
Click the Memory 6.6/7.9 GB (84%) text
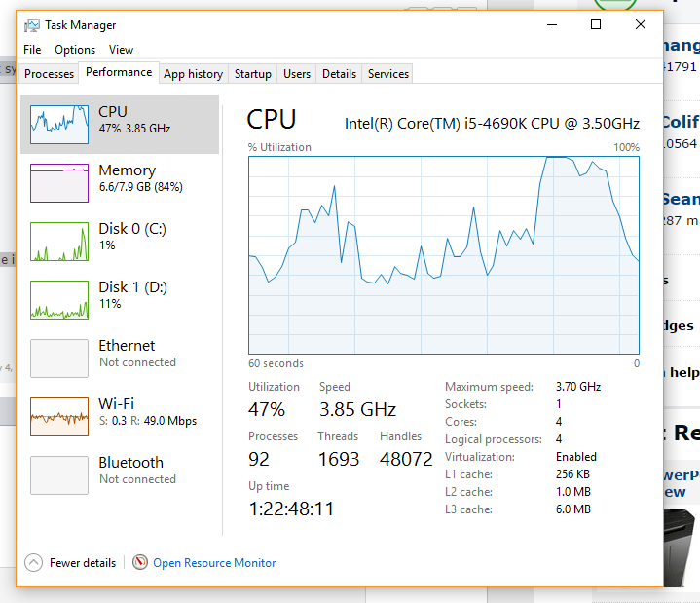[x=141, y=187]
